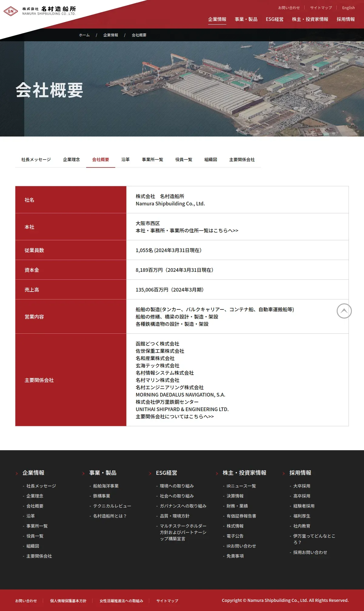Click the red chevron beside footer 株主・投資家情報
This screenshot has width=364, height=611.
point(217,473)
